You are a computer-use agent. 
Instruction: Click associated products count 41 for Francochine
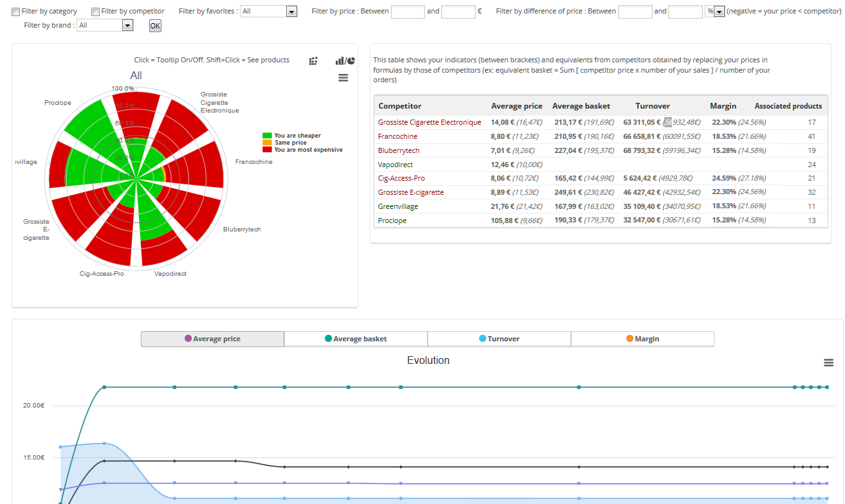click(x=812, y=136)
